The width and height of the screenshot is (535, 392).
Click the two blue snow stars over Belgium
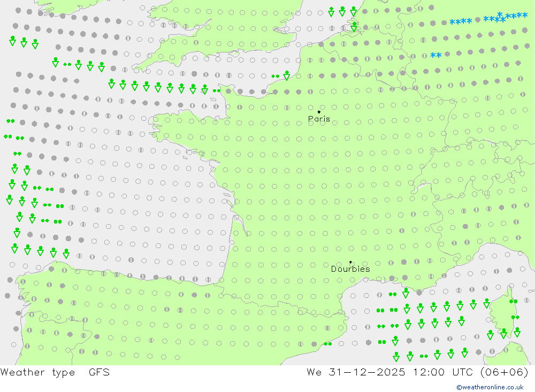pyautogui.click(x=435, y=55)
